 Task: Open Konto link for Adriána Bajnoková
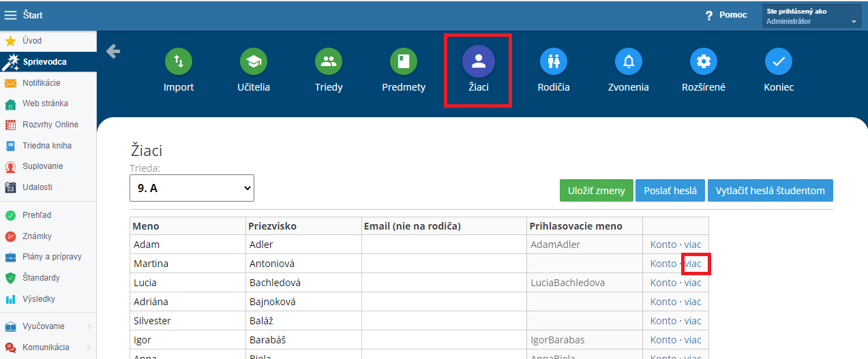[663, 302]
